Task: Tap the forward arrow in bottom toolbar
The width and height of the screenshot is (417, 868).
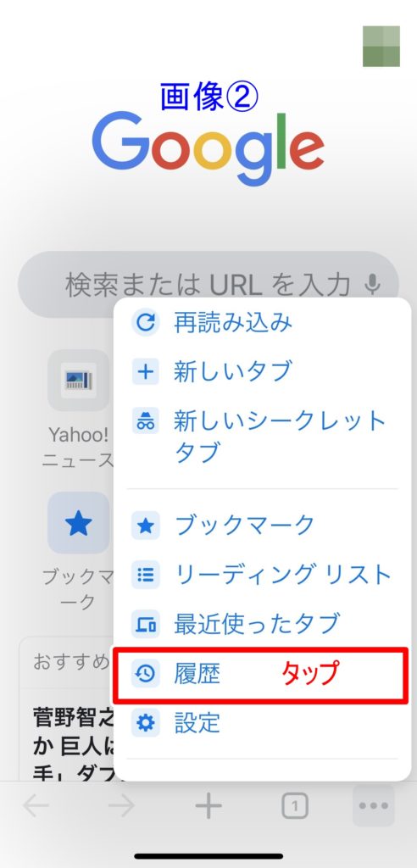Action: [x=122, y=807]
